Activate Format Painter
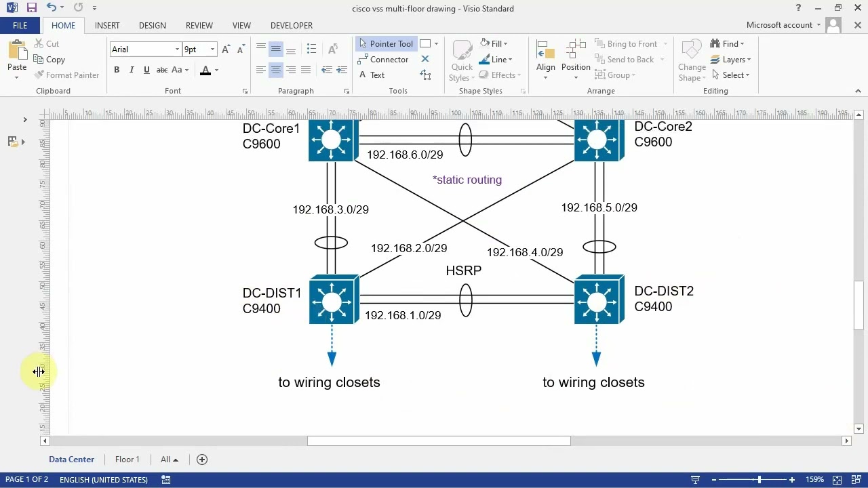This screenshot has height=488, width=868. (x=66, y=75)
